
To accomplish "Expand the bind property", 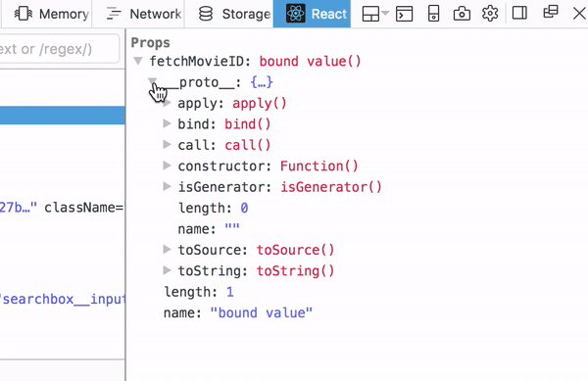I will coord(167,123).
